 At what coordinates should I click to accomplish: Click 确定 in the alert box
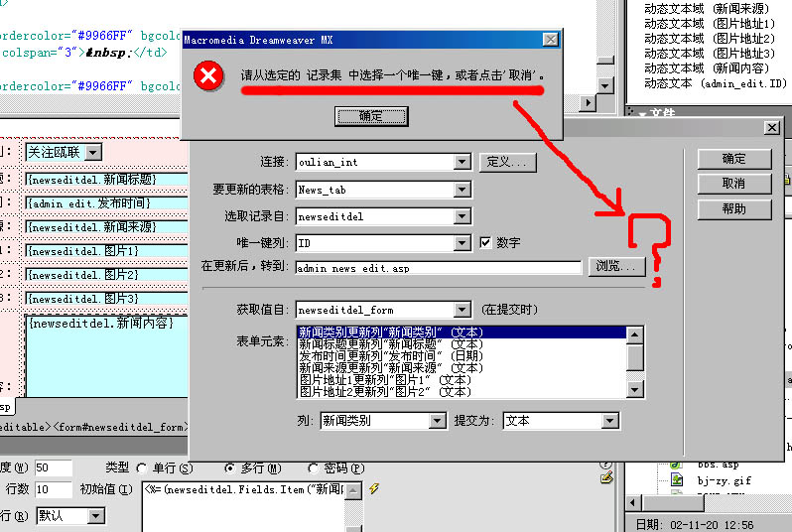tap(372, 116)
